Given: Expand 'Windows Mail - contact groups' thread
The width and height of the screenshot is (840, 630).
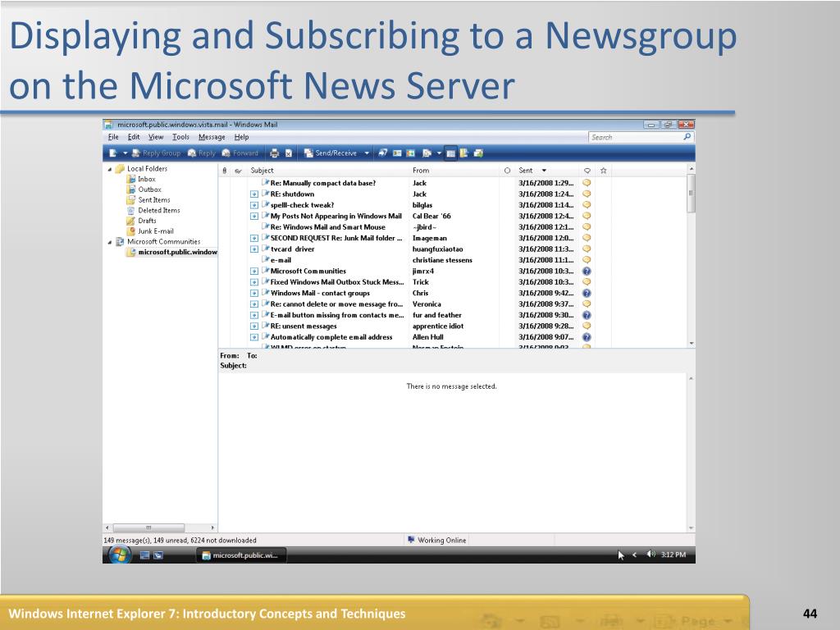Looking at the screenshot, I should coord(254,293).
